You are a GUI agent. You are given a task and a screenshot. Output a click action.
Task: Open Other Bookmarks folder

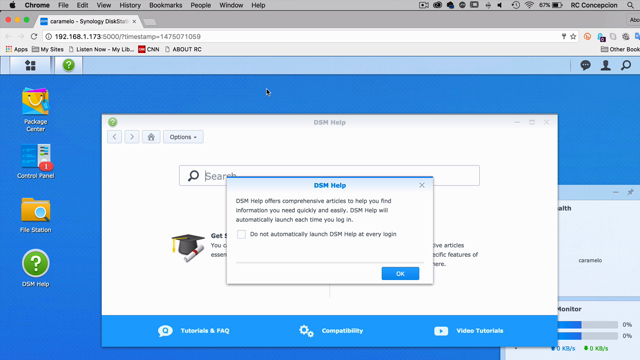coord(620,49)
